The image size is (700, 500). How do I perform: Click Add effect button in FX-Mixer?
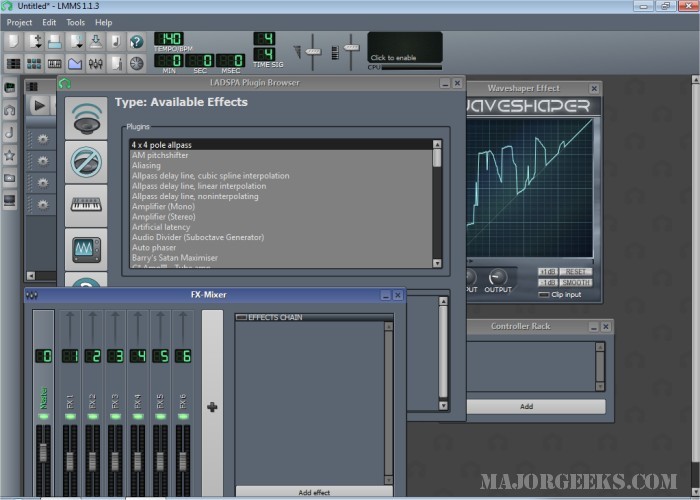point(314,492)
